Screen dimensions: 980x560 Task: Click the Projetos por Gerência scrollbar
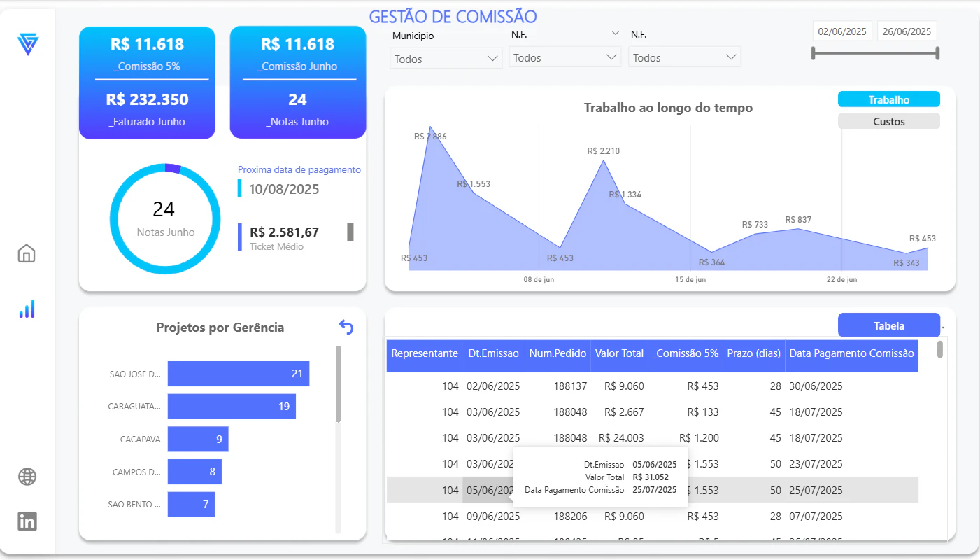click(x=339, y=384)
